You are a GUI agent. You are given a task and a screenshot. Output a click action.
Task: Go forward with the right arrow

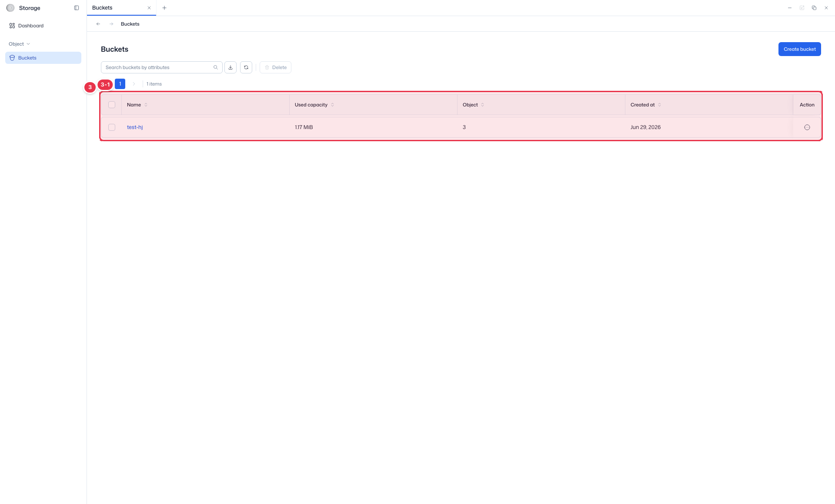tap(111, 24)
